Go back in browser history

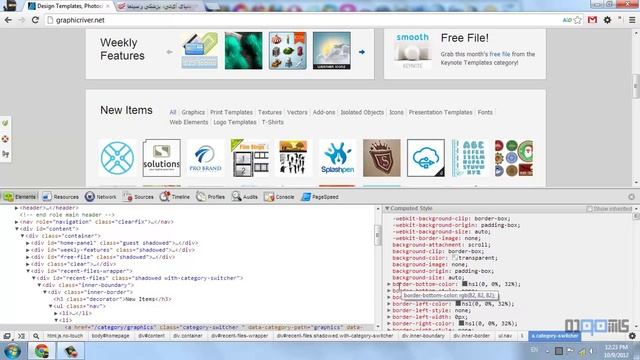(x=8, y=20)
